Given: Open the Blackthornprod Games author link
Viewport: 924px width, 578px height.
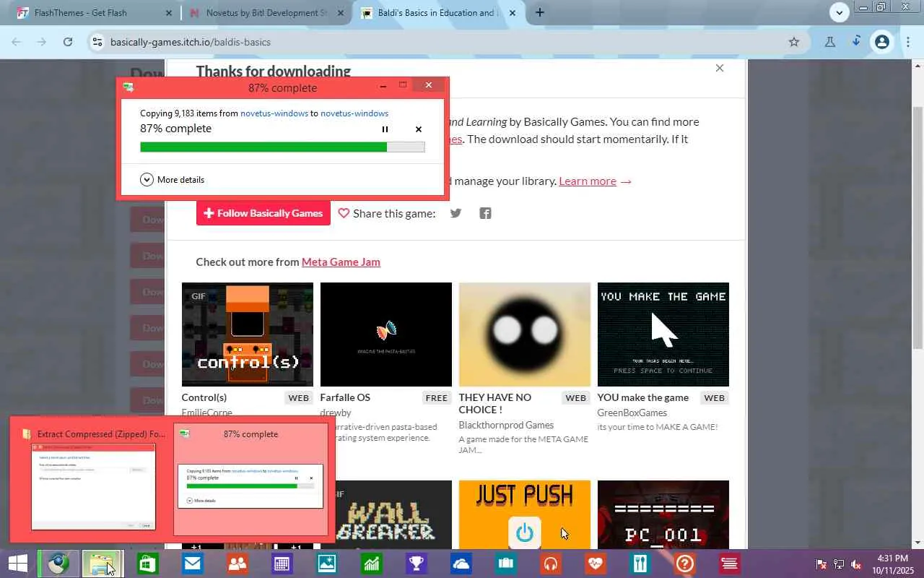Looking at the screenshot, I should tap(506, 425).
